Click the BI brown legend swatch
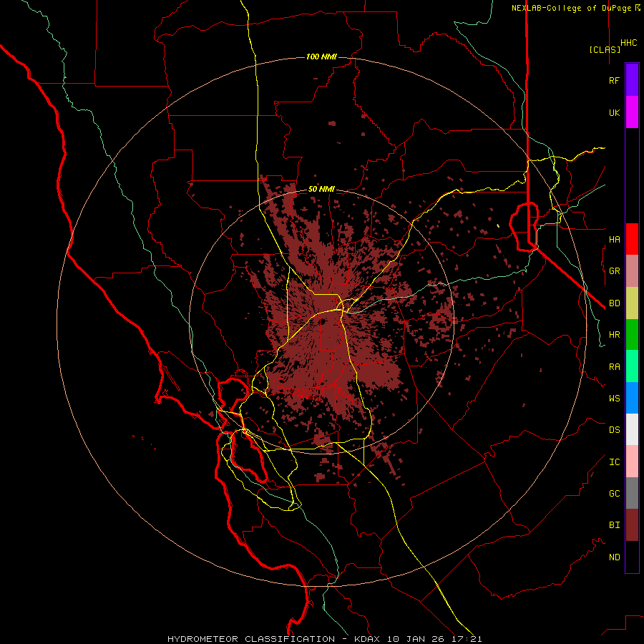This screenshot has height=644, width=644. point(632,525)
